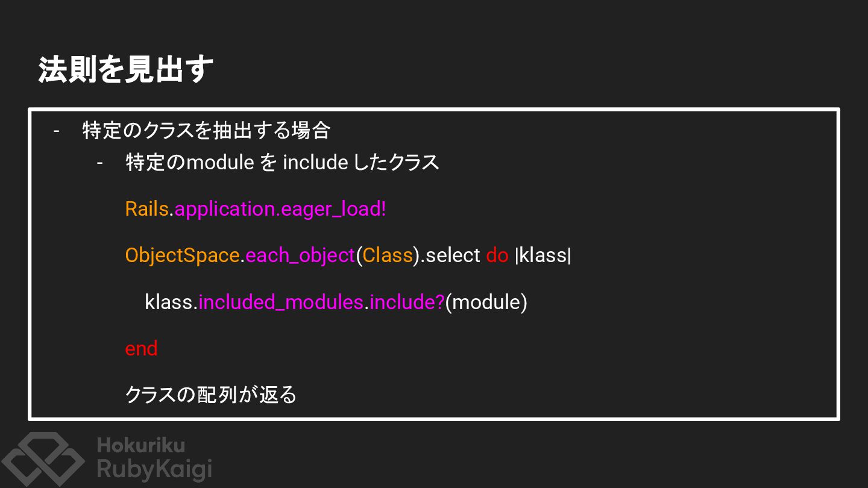Click the sub-bullet about module include
868x488 pixels.
pyautogui.click(x=282, y=163)
